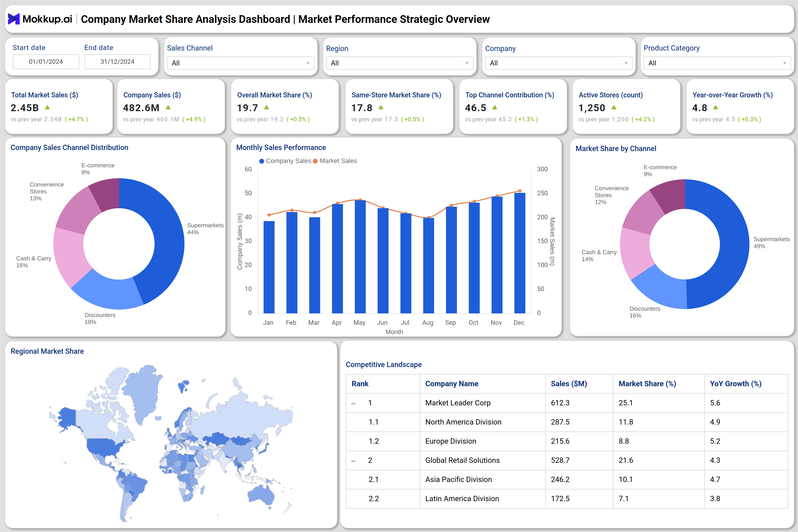The width and height of the screenshot is (798, 532).
Task: Click Market Sales orange legend dot
Action: pyautogui.click(x=315, y=161)
